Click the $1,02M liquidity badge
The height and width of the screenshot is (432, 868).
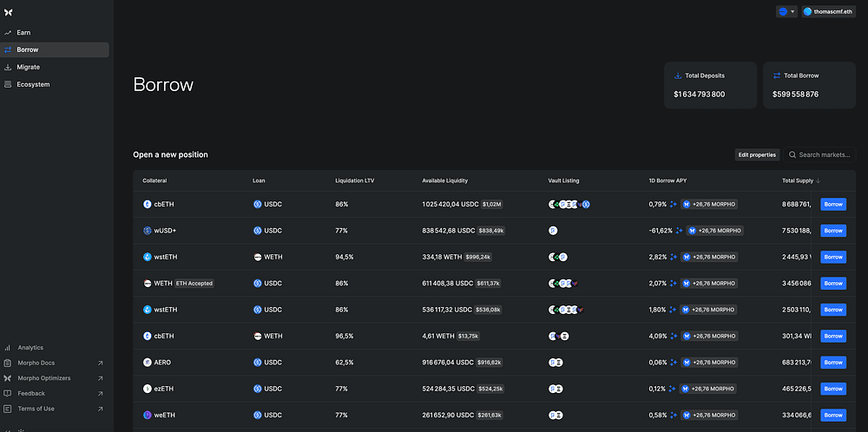[x=491, y=204]
